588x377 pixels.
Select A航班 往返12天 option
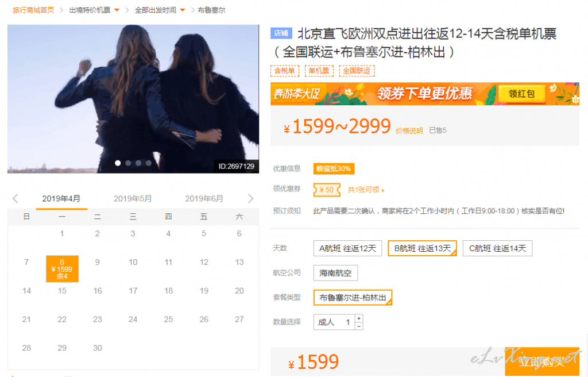coord(347,248)
